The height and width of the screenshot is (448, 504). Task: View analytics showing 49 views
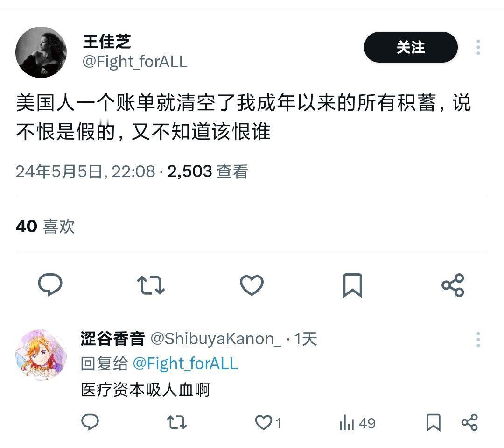point(357,423)
